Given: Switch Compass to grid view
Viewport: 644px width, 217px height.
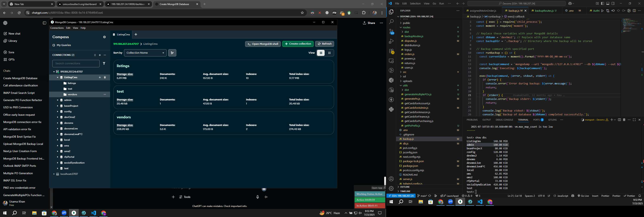Looking at the screenshot, I should click(329, 53).
